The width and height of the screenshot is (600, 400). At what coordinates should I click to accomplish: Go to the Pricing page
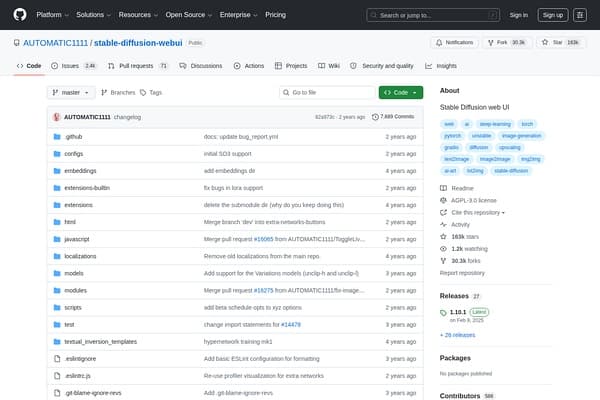point(276,15)
